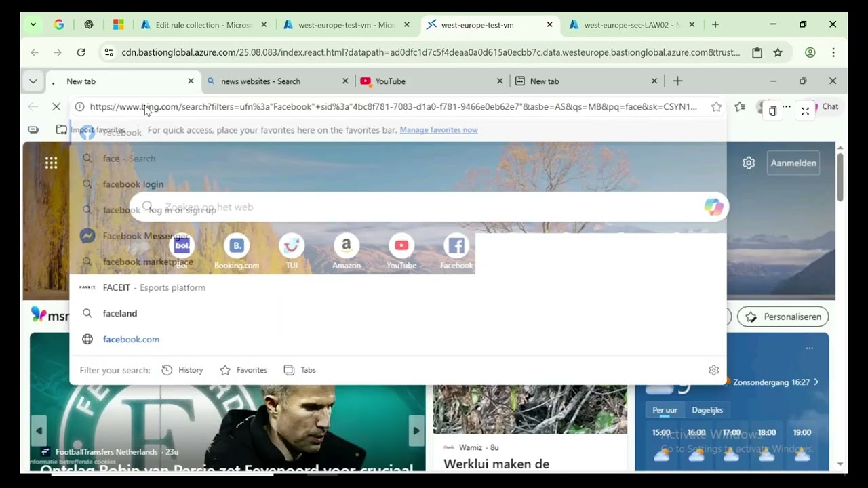Open Chrome's tab search dropdown arrow
This screenshot has width=868, height=488.
tap(33, 24)
